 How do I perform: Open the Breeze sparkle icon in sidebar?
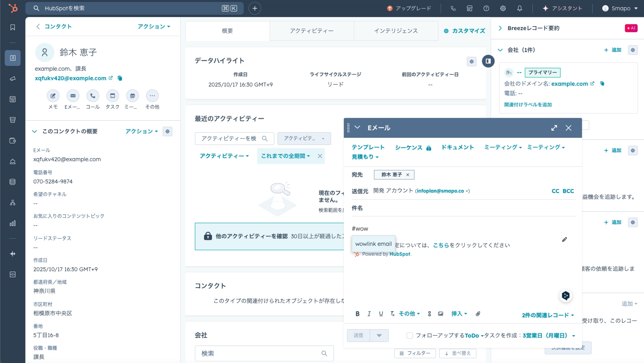click(x=13, y=254)
